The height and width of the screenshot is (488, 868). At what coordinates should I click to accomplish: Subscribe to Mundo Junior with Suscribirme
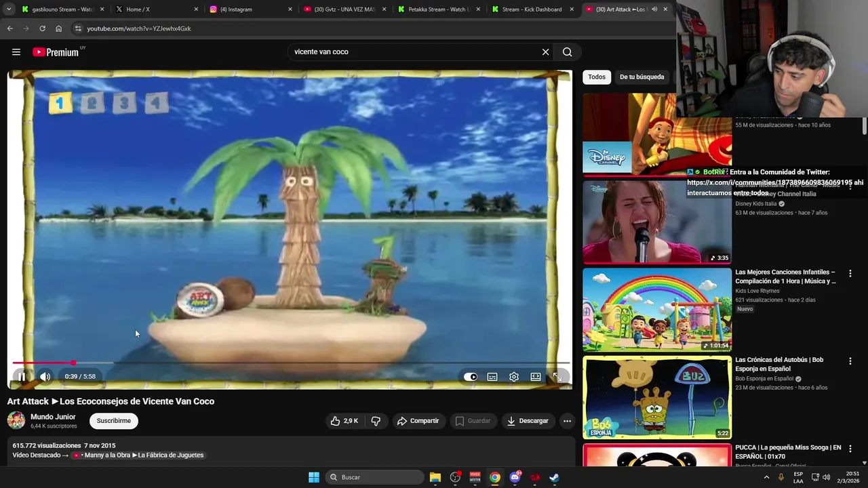(x=114, y=421)
